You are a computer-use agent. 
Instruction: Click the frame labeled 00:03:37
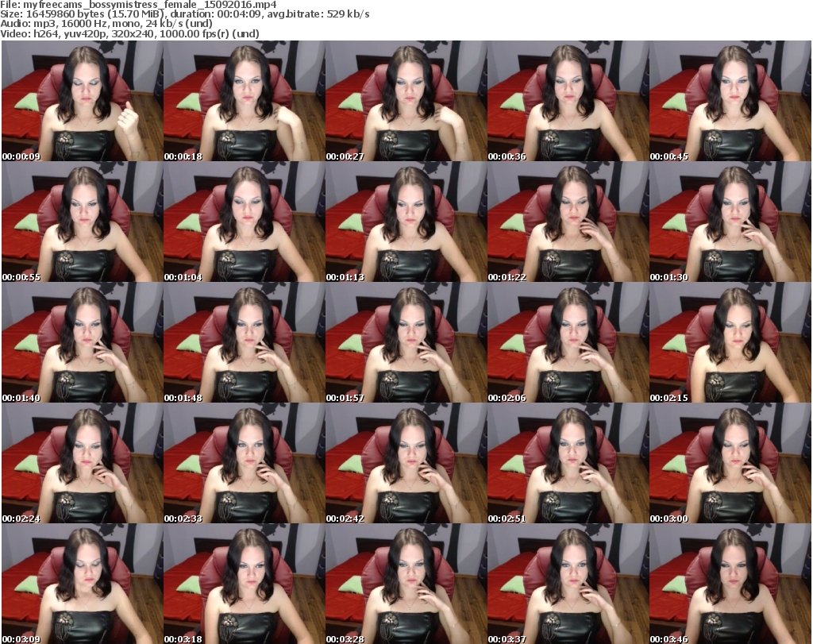tap(568, 584)
